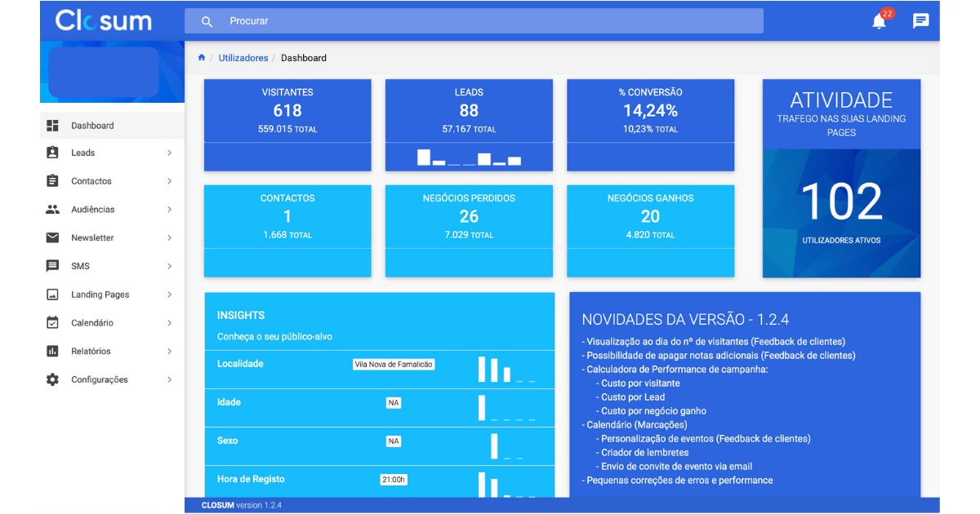980x514 pixels.
Task: Expand the SMS submenu chevron
Action: 170,266
